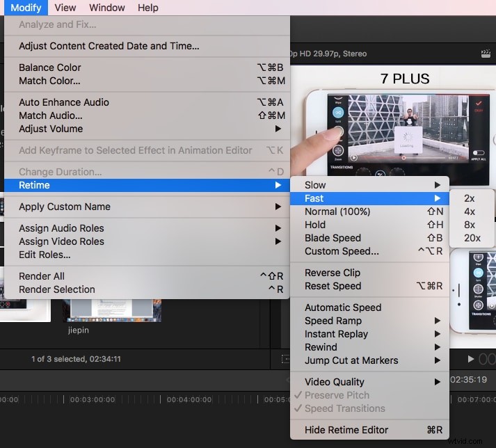Set fast speed to 4x

point(472,211)
